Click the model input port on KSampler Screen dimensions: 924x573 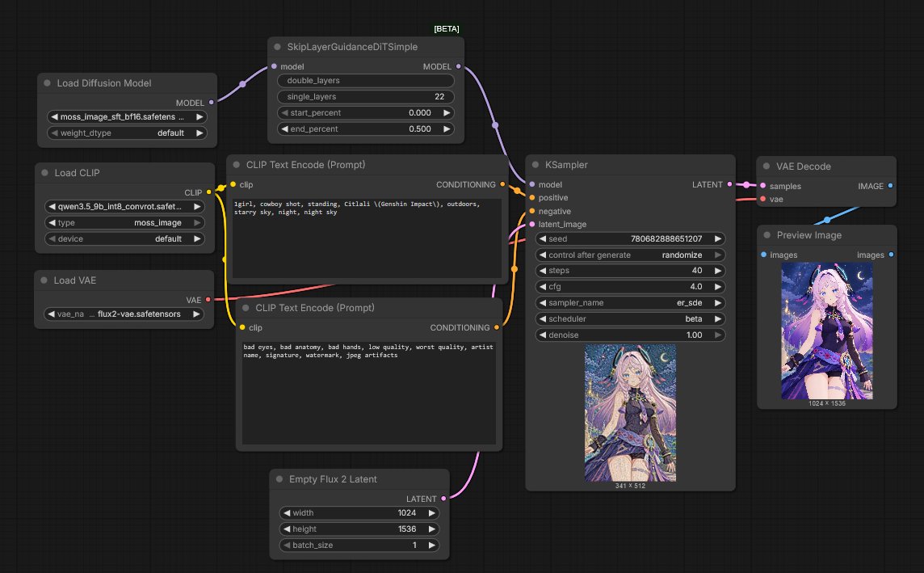(x=532, y=184)
